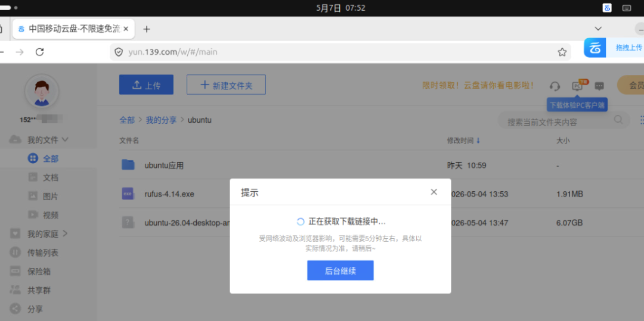Screen dimensions: 644x321
Task: Click the 上传 upload button
Action: pos(146,85)
